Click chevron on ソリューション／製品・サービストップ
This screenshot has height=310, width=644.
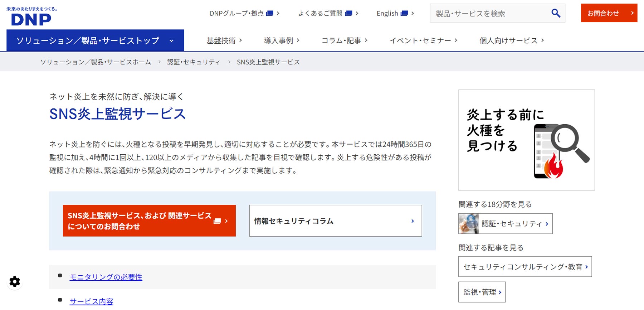[171, 41]
